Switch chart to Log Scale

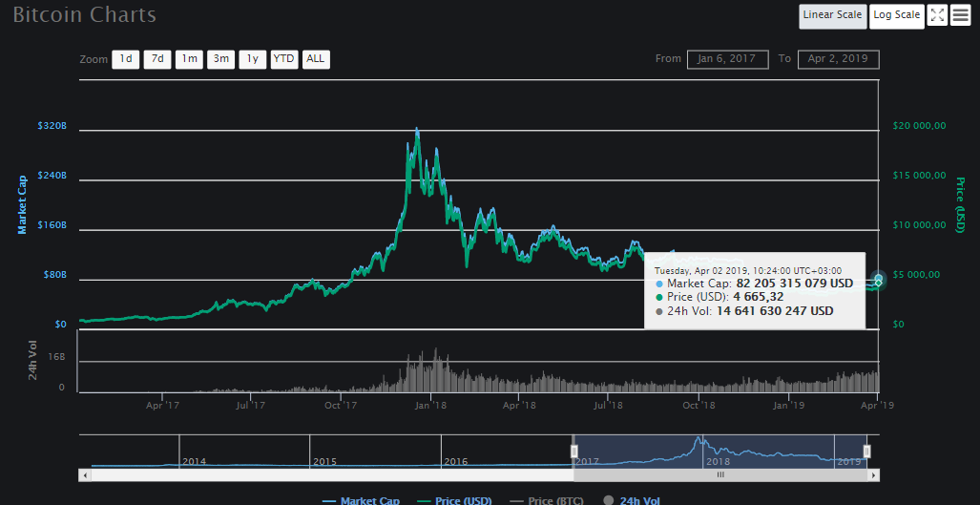(x=896, y=15)
